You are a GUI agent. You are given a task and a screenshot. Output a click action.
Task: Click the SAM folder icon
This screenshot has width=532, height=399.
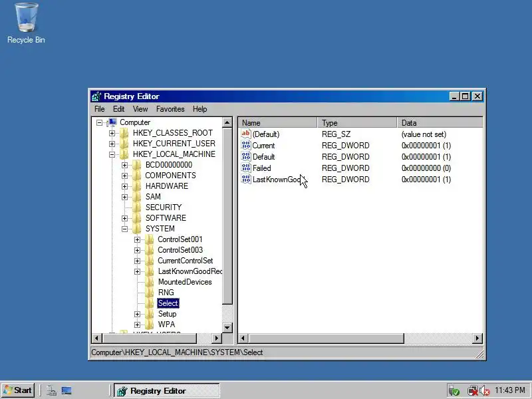coord(137,197)
